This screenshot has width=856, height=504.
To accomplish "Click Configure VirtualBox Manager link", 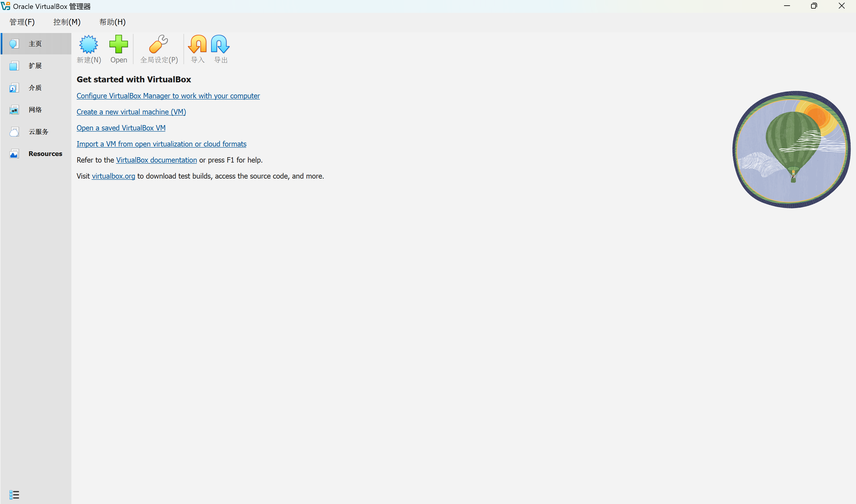I will (x=168, y=96).
